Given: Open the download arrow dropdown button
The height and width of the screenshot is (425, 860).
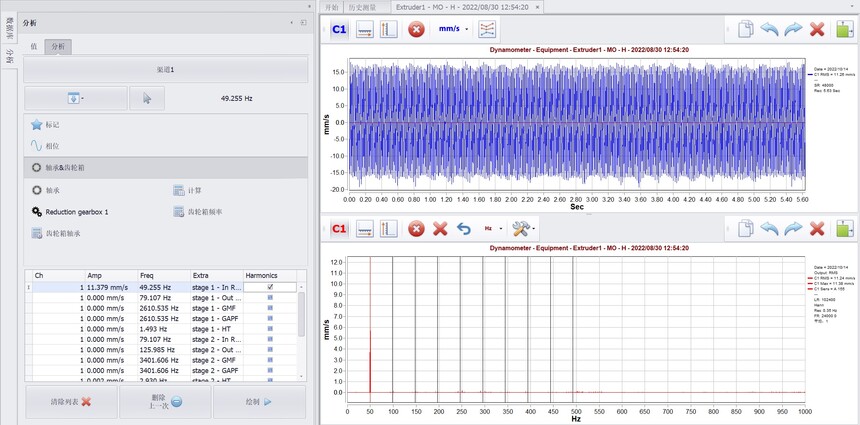Looking at the screenshot, I should pos(74,98).
